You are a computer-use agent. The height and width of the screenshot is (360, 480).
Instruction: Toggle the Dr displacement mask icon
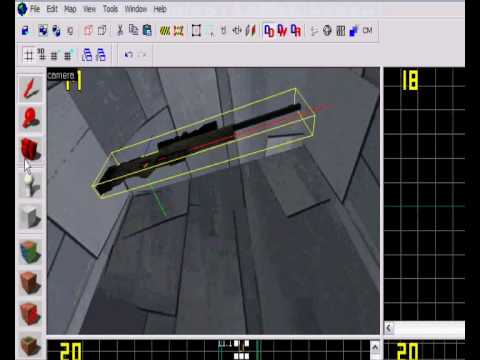tap(296, 31)
